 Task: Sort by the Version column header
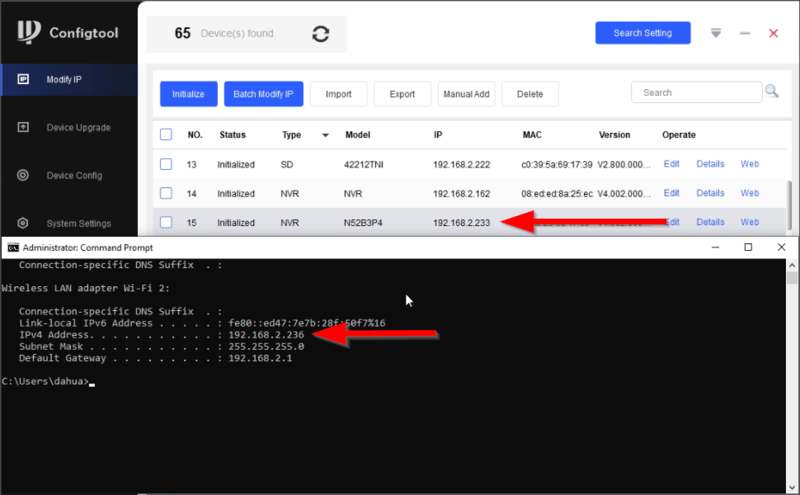pos(614,135)
